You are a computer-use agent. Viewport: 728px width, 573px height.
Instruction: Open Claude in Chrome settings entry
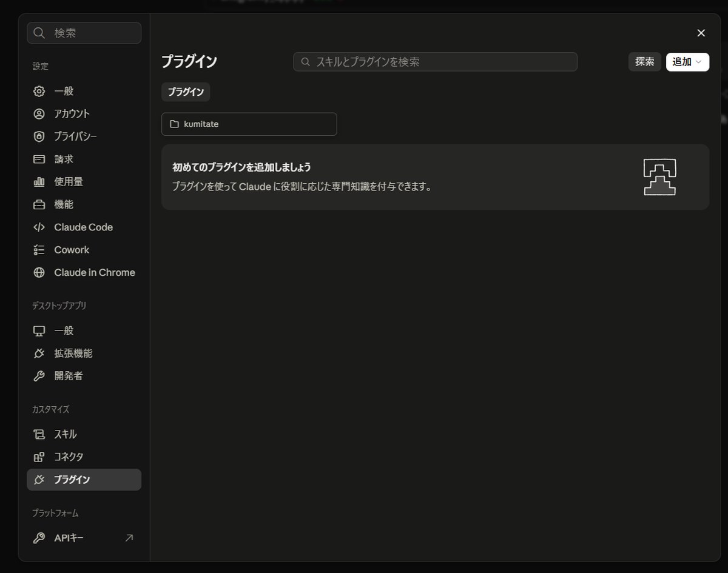[x=84, y=273]
